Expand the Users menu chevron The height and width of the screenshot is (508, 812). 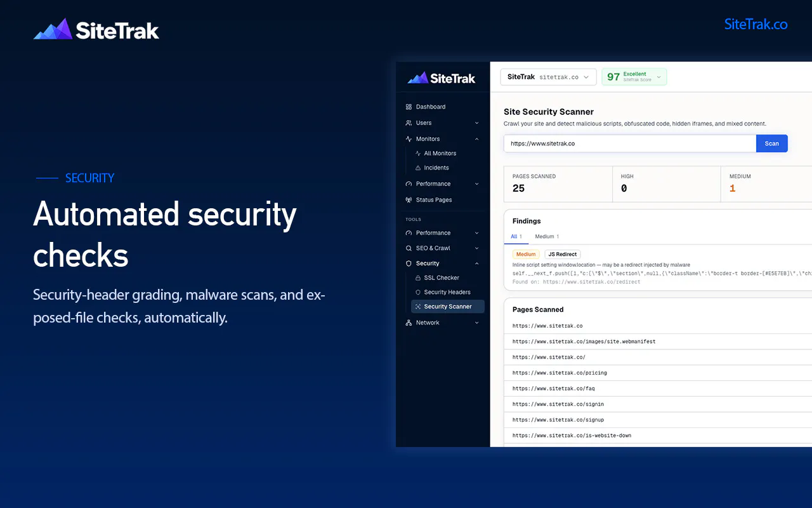(477, 123)
